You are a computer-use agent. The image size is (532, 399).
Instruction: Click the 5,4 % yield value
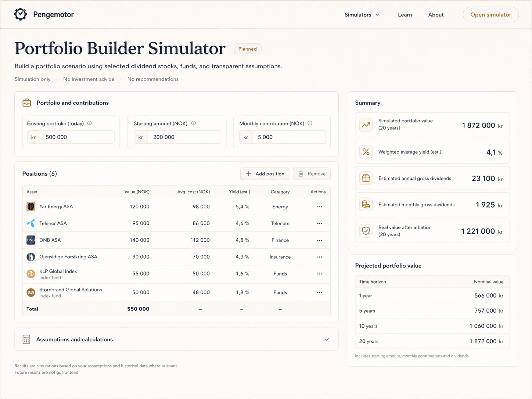click(x=242, y=207)
